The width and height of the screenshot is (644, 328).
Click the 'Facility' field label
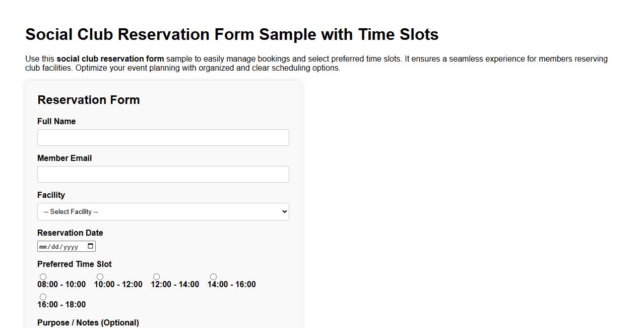(x=51, y=195)
